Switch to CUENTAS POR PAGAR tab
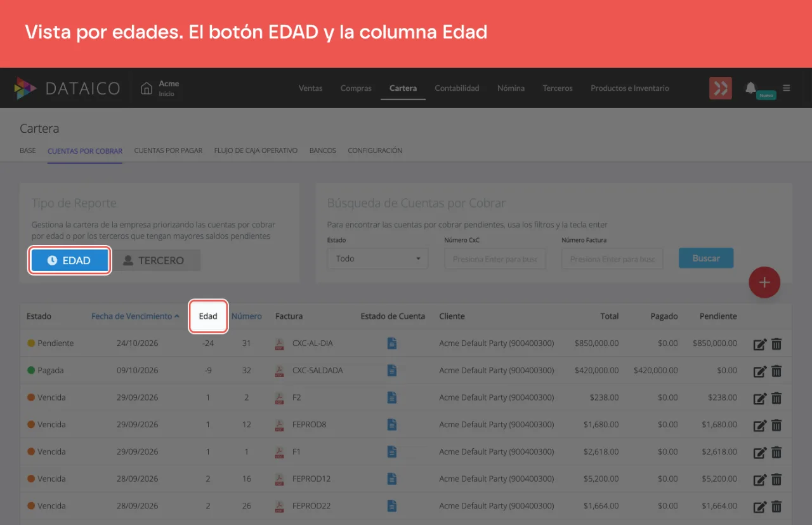 coord(168,151)
